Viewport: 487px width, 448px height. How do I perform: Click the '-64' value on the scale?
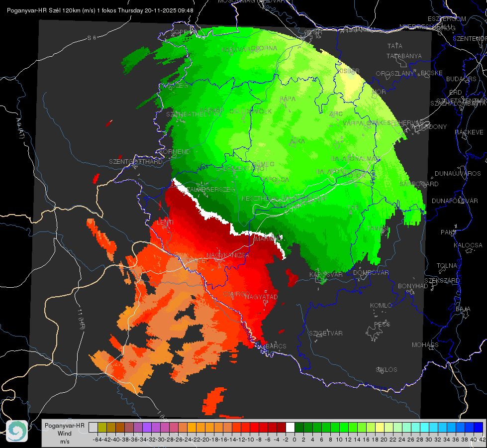click(97, 440)
